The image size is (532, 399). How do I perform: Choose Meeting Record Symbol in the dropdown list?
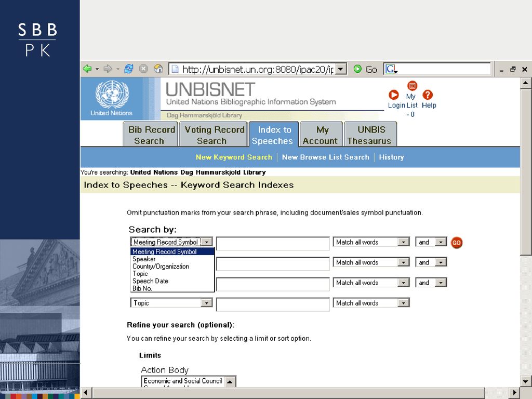[x=172, y=252]
